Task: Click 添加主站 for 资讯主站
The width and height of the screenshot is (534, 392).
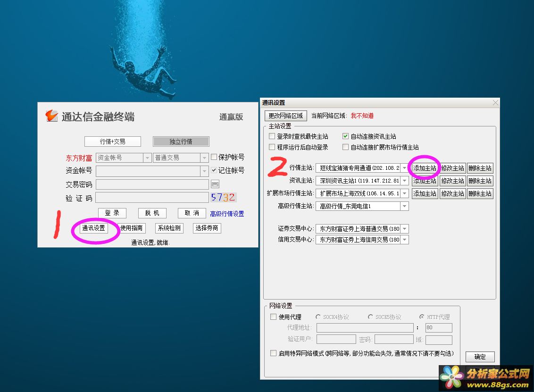Action: [425, 181]
